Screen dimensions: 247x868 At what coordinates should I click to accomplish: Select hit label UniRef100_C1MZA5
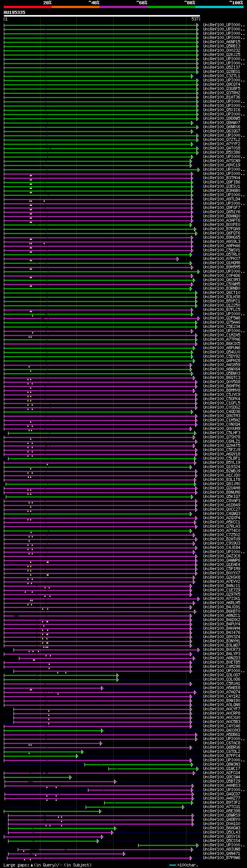(222, 335)
